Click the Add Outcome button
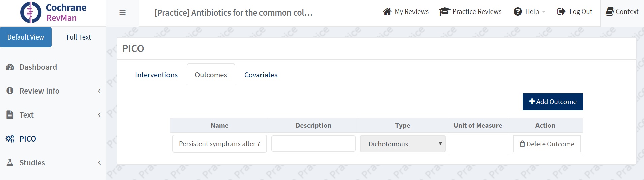Image resolution: width=644 pixels, height=180 pixels. 553,102
